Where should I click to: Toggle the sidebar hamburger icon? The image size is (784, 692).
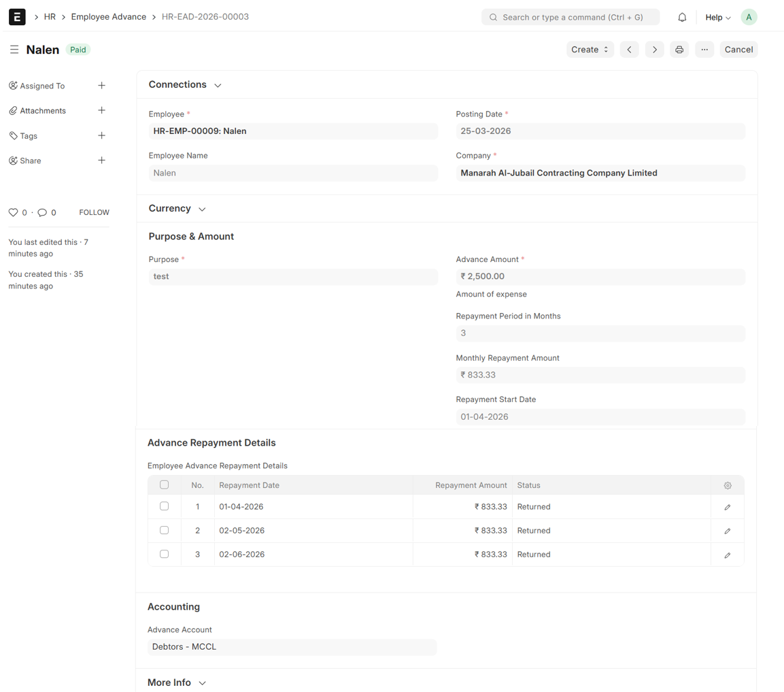(x=14, y=50)
